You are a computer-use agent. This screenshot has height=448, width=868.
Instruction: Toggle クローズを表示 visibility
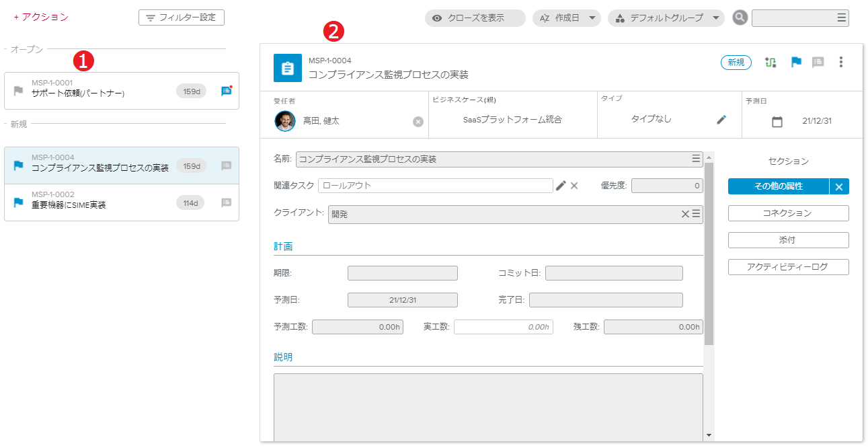pyautogui.click(x=475, y=18)
